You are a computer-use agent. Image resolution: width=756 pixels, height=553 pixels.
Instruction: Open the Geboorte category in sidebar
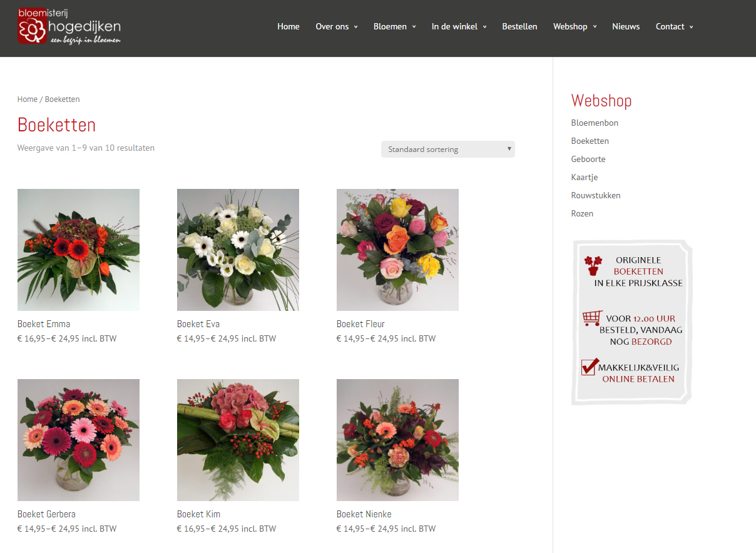[588, 159]
